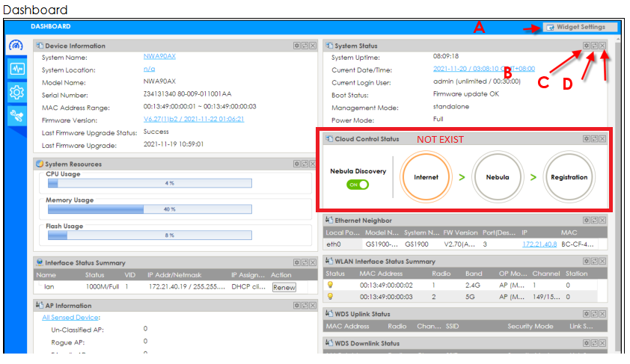
Task: Open WLAN Interface Status Summary settings icon
Action: coord(587,262)
